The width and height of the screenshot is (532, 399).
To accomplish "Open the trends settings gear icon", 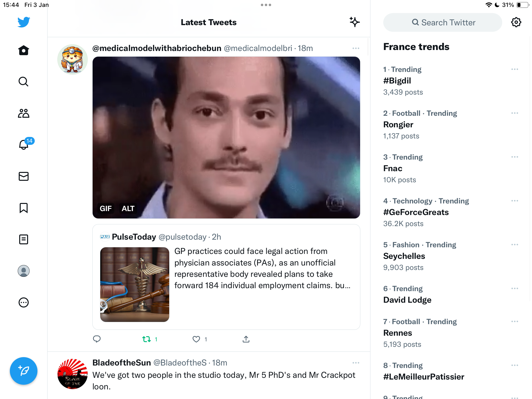I will click(x=516, y=22).
